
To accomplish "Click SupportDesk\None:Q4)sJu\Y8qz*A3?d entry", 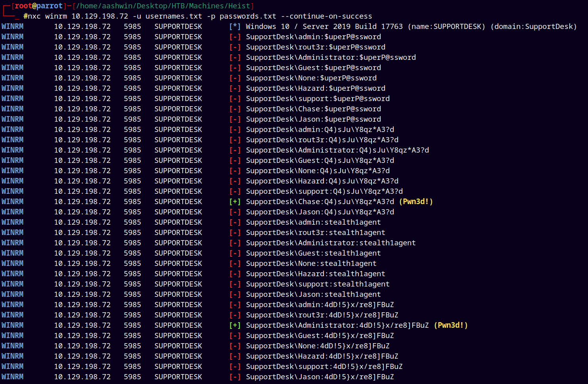I will click(x=318, y=171).
